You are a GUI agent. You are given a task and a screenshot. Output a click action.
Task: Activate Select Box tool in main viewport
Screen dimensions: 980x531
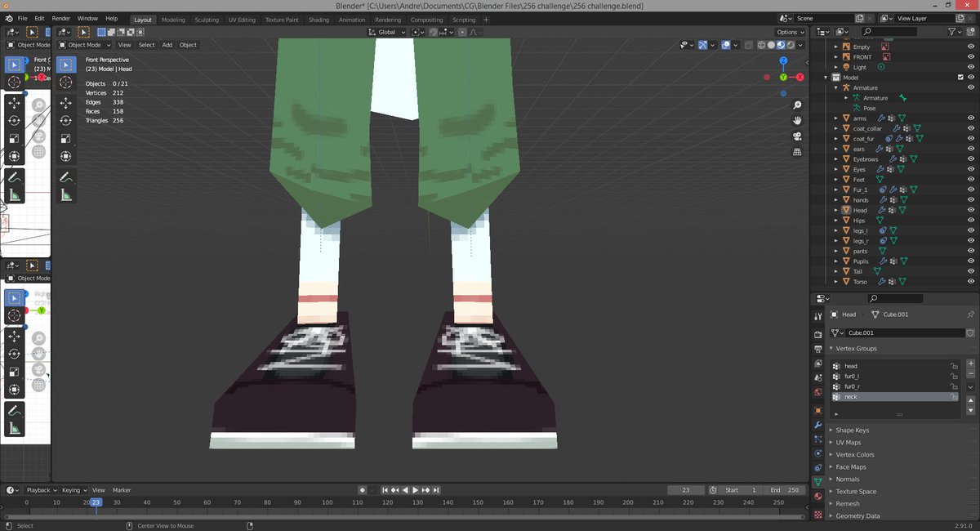tap(66, 65)
